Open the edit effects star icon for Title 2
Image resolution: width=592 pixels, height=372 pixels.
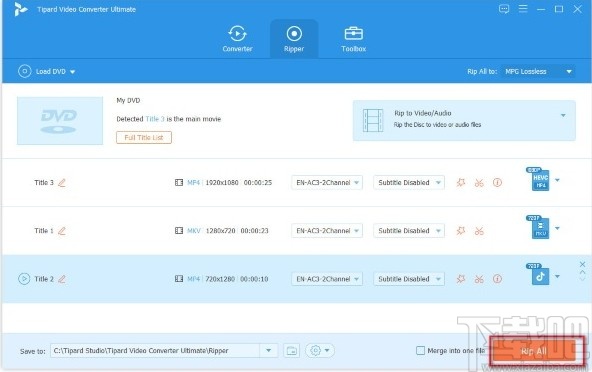(461, 279)
